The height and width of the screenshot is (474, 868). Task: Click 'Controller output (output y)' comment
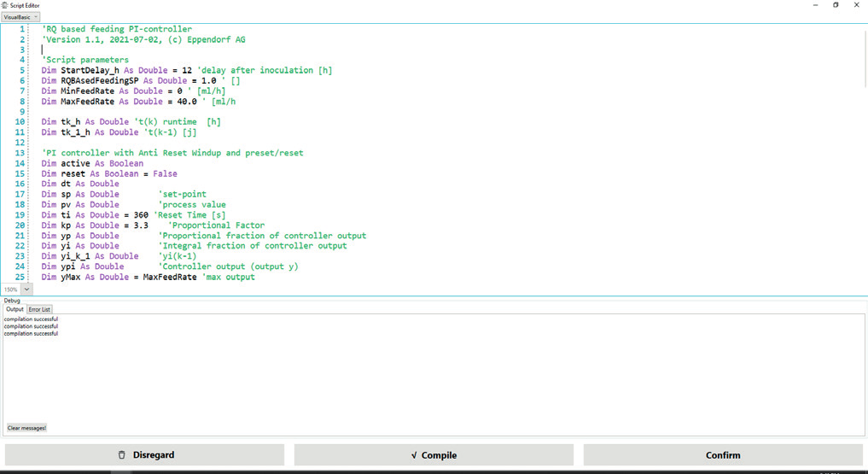(228, 266)
